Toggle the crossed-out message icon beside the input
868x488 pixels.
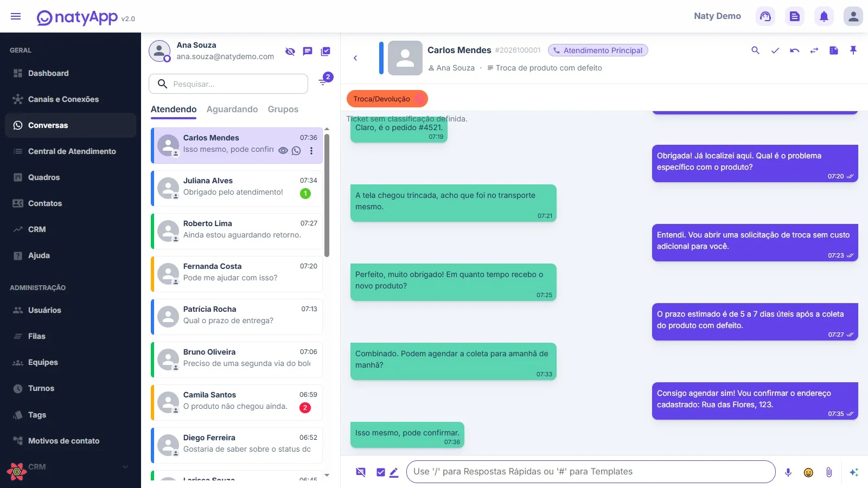pyautogui.click(x=361, y=472)
